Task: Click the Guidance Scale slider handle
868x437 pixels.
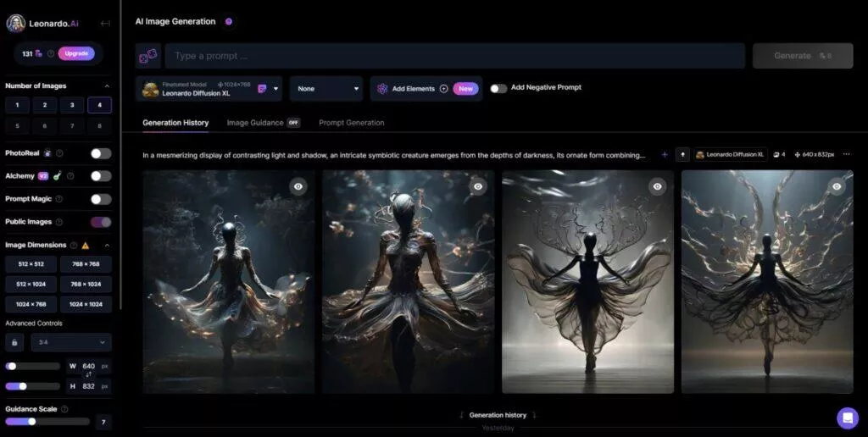Action: coord(32,422)
